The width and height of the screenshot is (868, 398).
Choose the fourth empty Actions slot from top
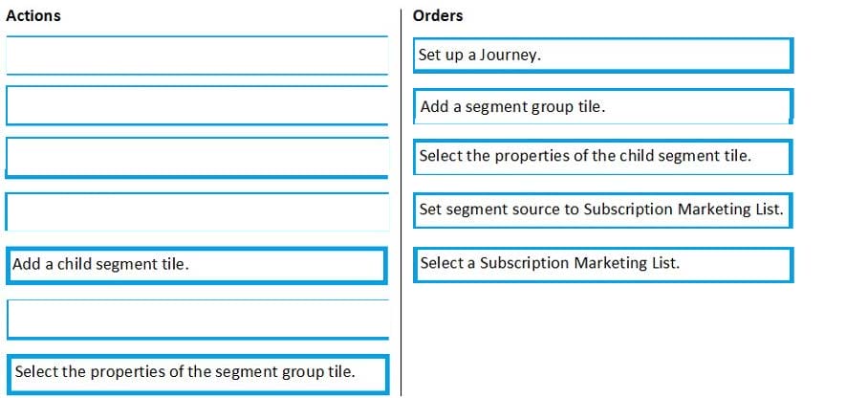pyautogui.click(x=196, y=211)
